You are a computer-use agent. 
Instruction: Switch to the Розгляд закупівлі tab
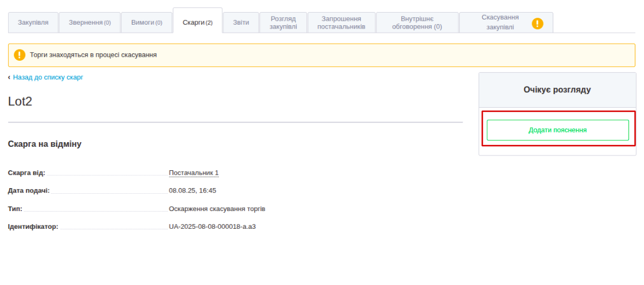tap(283, 23)
